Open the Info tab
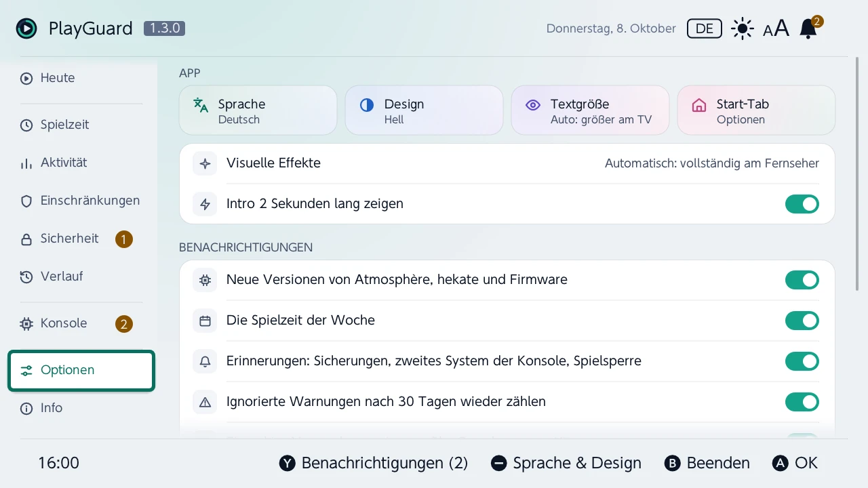Viewport: 868px width, 488px height. (81, 408)
